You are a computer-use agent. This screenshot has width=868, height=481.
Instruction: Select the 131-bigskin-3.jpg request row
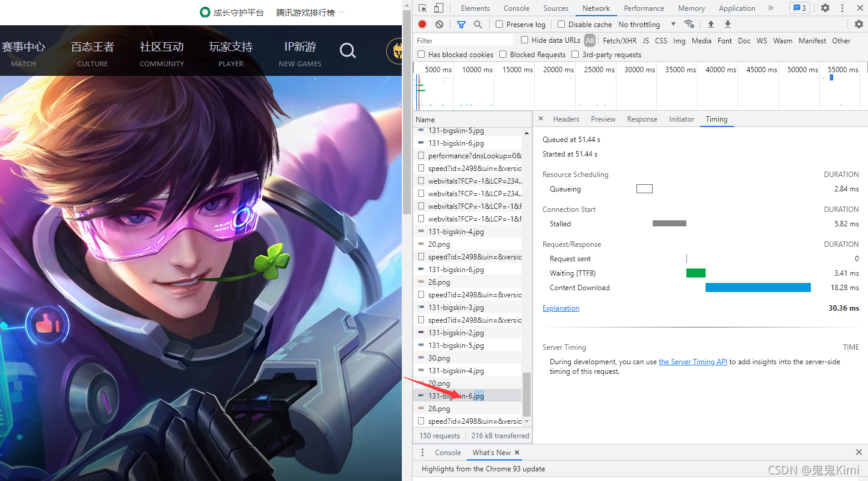(467, 308)
